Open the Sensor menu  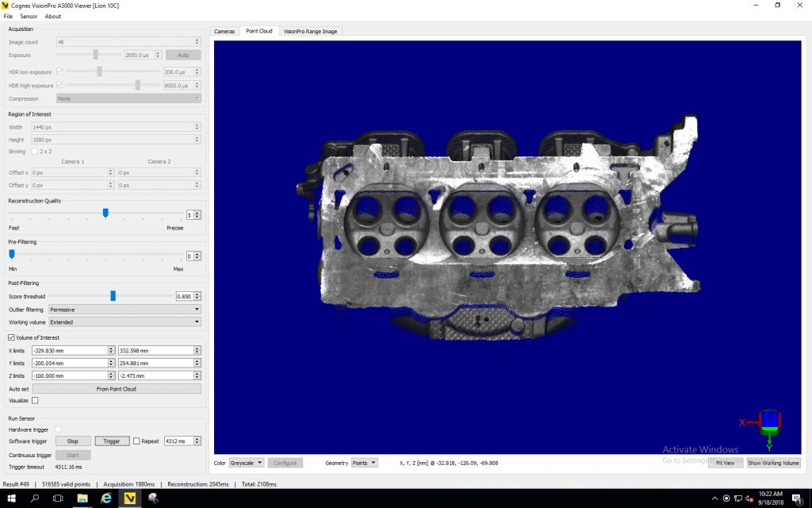point(29,16)
